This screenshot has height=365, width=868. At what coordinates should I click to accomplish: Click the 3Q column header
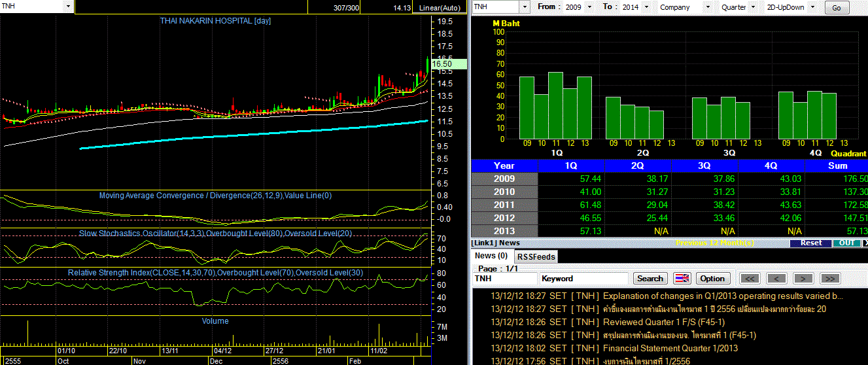tap(704, 165)
